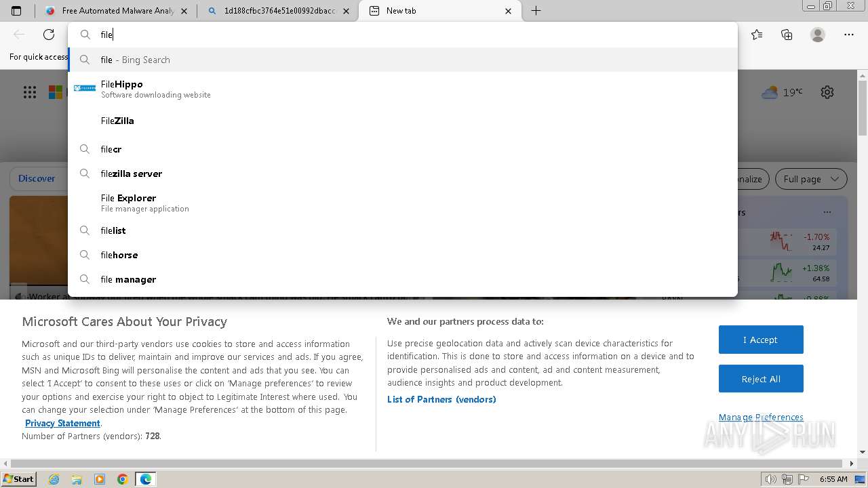Click the I Accept button
868x488 pixels.
(761, 340)
